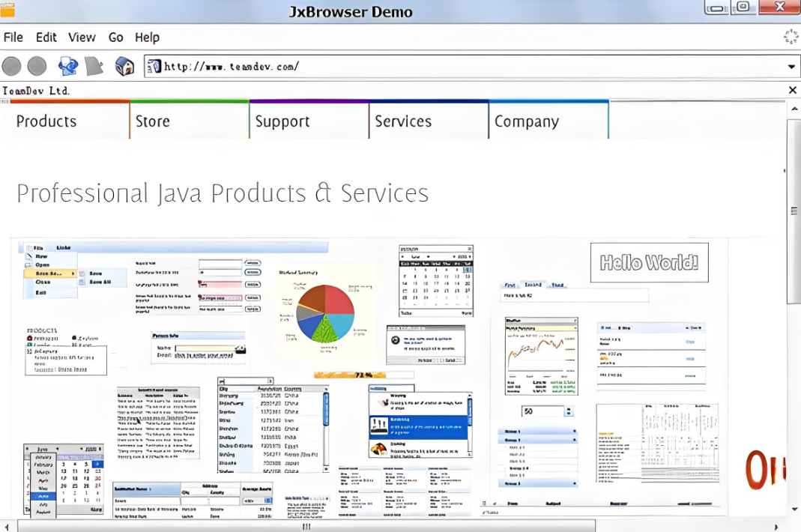This screenshot has width=801, height=532.
Task: Click the page icon in the address bar
Action: (154, 67)
